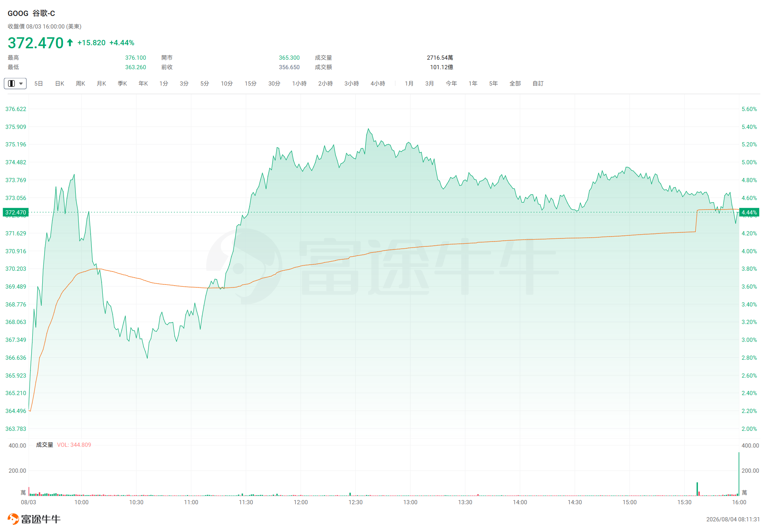Show the 全部 full history range
768x532 pixels.
515,83
